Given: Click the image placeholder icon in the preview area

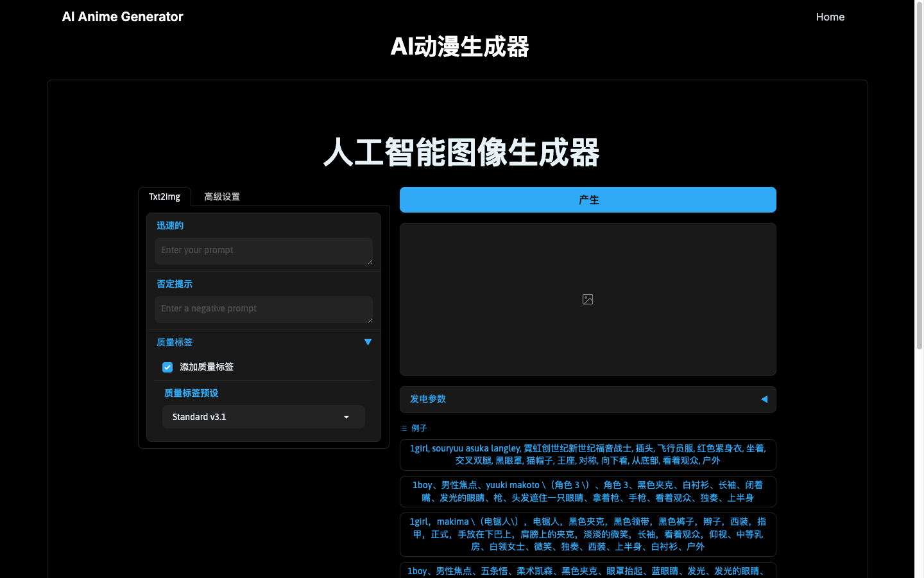Looking at the screenshot, I should point(588,299).
